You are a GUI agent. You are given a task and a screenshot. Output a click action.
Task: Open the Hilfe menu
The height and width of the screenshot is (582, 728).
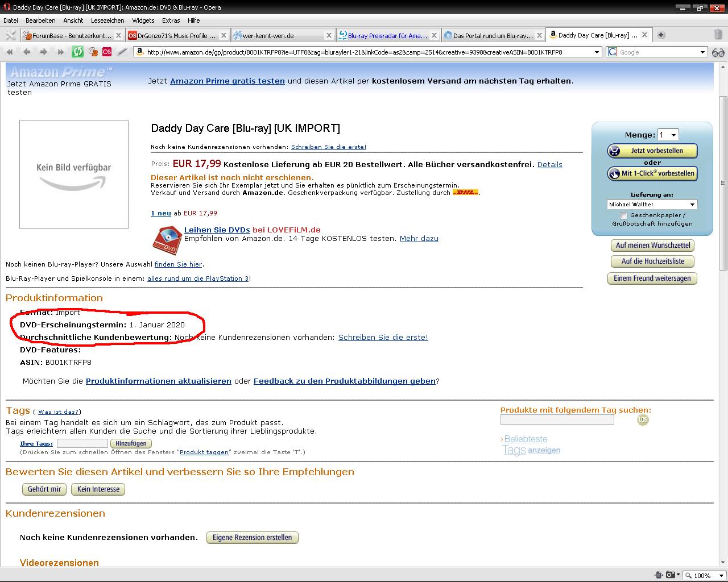point(194,20)
